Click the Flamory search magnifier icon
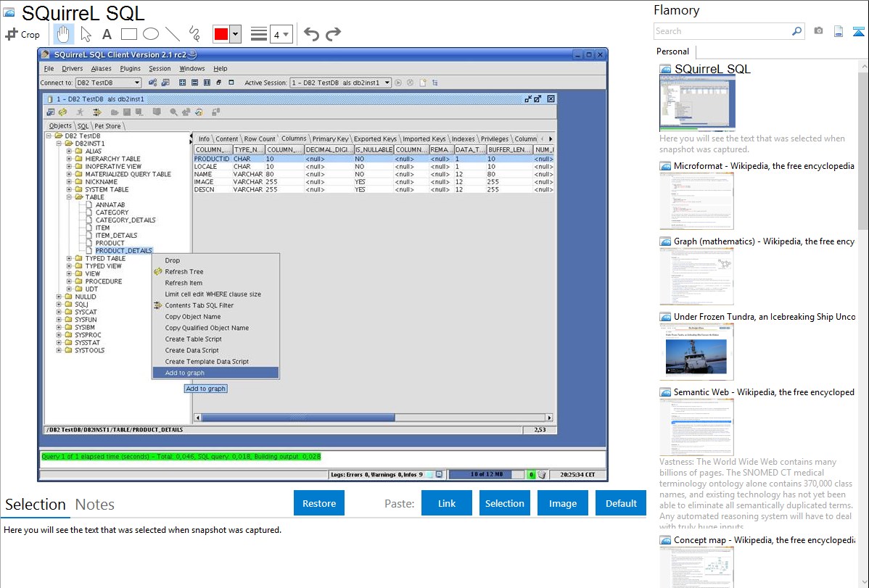The image size is (869, 588). (796, 31)
